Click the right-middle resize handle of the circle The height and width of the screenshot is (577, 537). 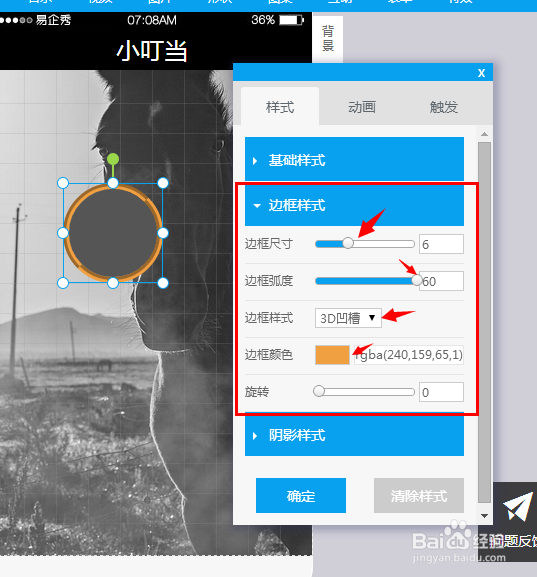point(163,233)
